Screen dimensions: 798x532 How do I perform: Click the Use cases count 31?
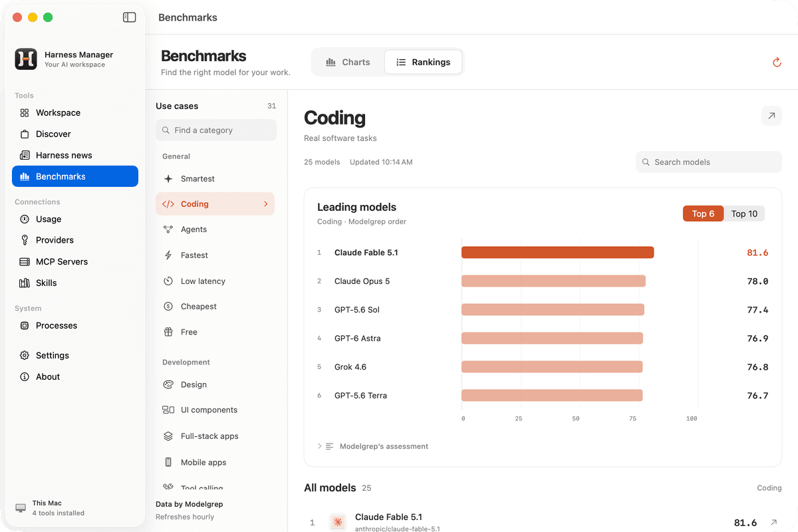(x=271, y=106)
